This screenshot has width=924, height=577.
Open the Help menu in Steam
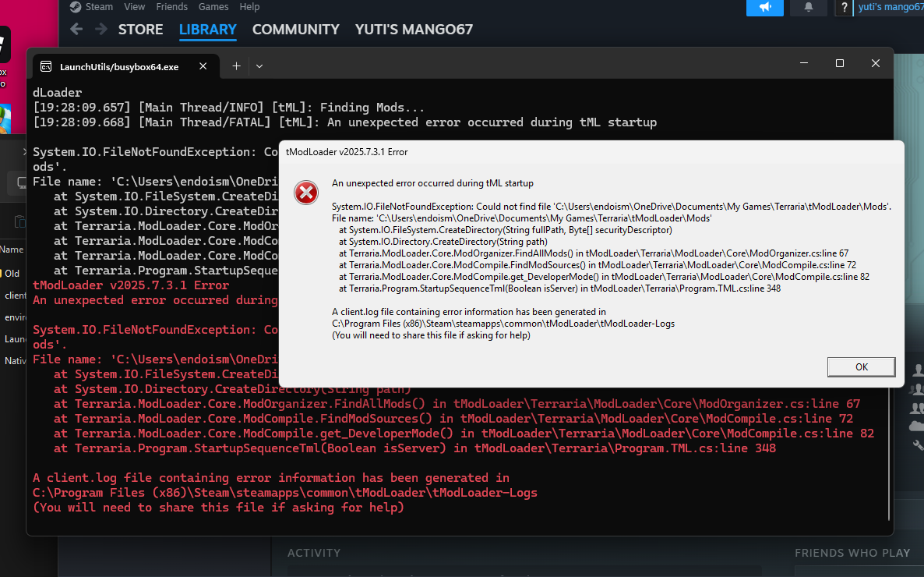[249, 6]
